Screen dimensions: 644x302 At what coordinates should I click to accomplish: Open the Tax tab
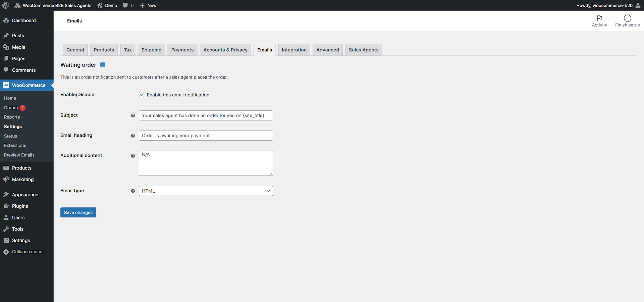[x=128, y=50]
